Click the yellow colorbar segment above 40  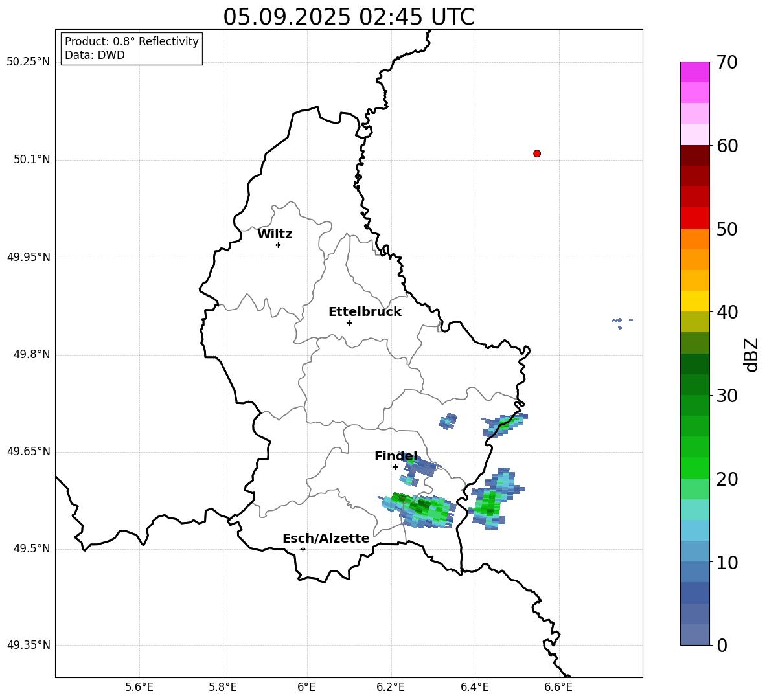(x=694, y=301)
